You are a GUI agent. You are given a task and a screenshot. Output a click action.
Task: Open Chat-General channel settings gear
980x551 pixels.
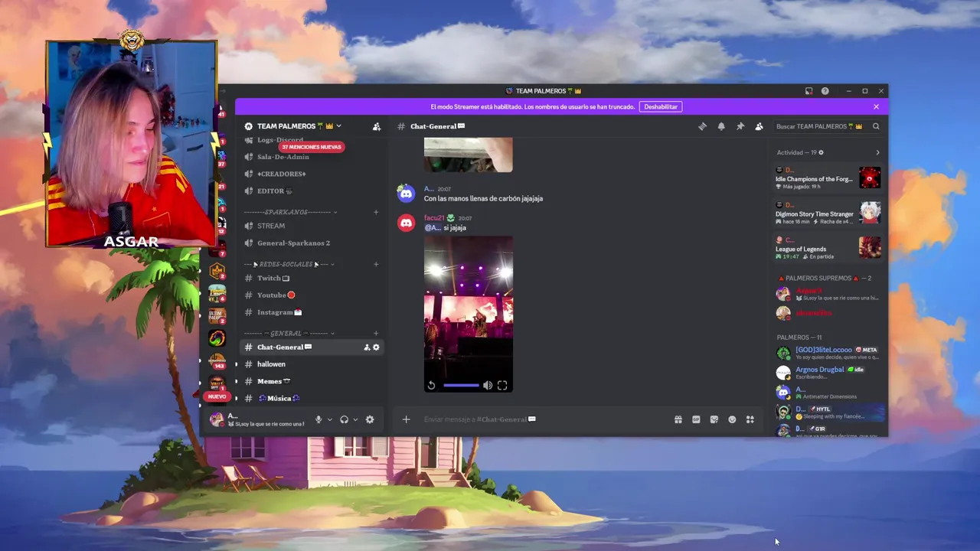click(376, 347)
